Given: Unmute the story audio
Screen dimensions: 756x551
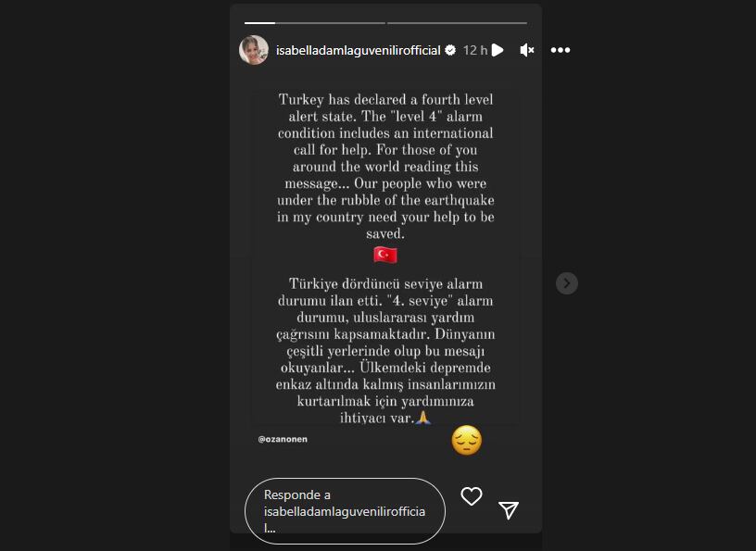Looking at the screenshot, I should point(527,50).
